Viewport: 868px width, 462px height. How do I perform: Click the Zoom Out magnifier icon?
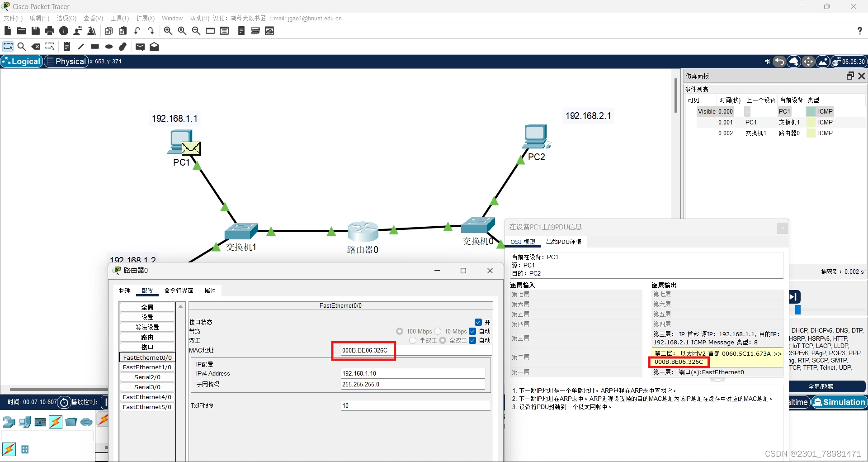[196, 31]
